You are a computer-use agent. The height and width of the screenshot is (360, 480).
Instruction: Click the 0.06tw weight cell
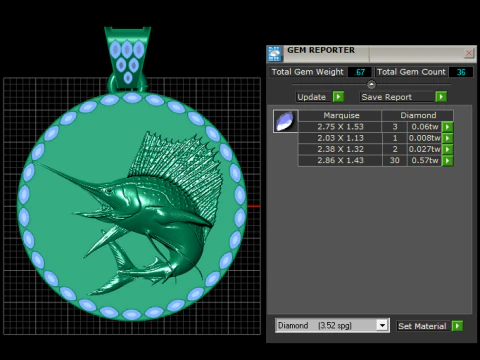425,127
